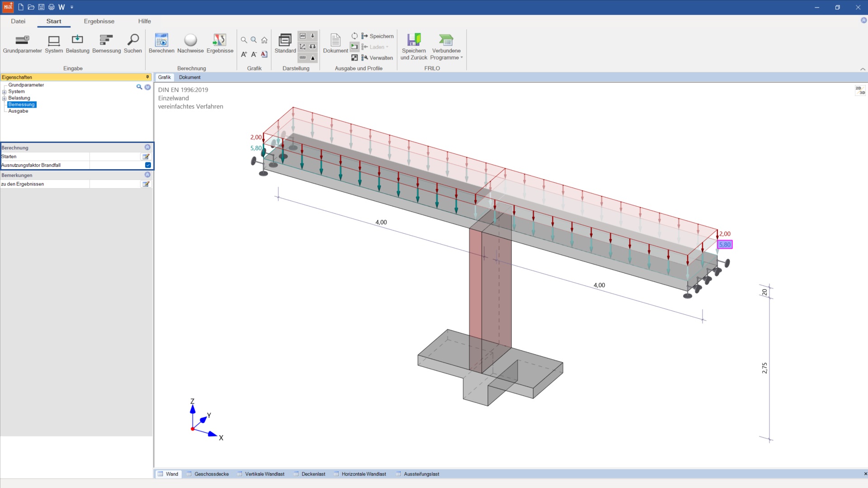
Task: Select the highlighted 5,80 load value label
Action: 725,245
